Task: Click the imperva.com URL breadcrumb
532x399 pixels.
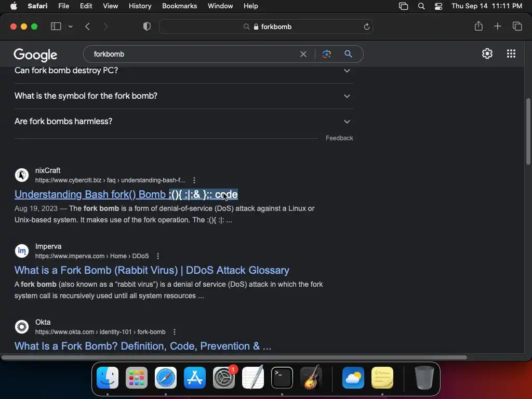Action: coord(92,256)
